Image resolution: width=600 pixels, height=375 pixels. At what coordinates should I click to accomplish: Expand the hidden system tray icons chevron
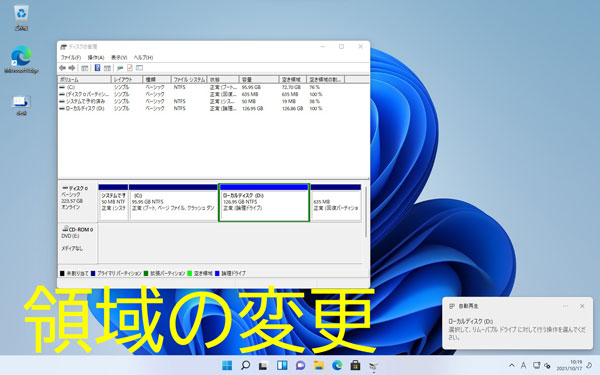click(x=512, y=366)
